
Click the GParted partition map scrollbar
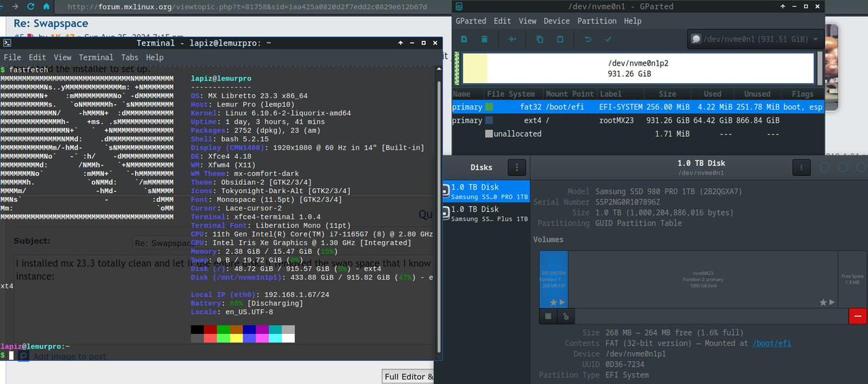coord(820,68)
